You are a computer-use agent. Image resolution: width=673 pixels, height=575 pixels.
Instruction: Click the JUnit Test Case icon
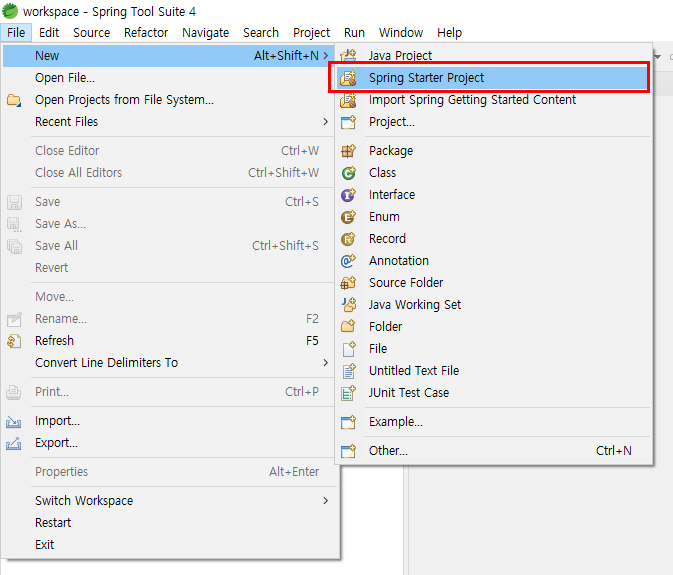point(348,393)
